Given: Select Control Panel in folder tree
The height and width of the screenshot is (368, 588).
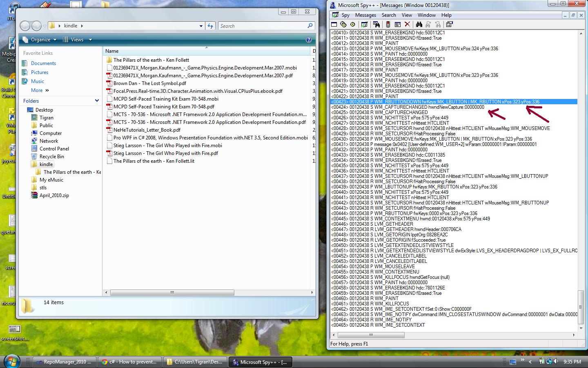Looking at the screenshot, I should pyautogui.click(x=54, y=149).
